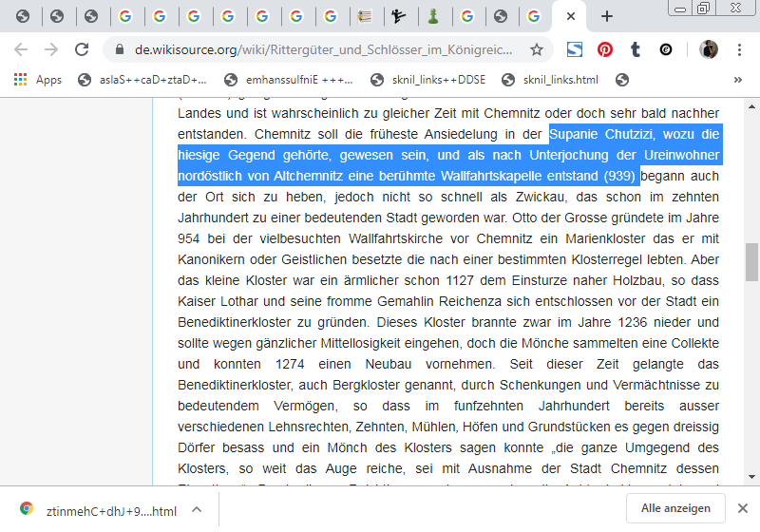The height and width of the screenshot is (532, 760).
Task: Click the vertical scrollbar thumb
Action: pos(751,261)
